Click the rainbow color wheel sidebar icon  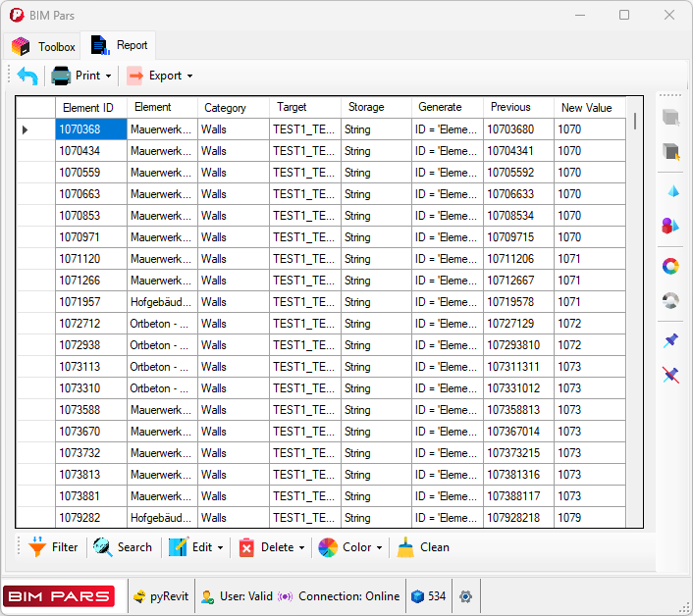coord(671,265)
